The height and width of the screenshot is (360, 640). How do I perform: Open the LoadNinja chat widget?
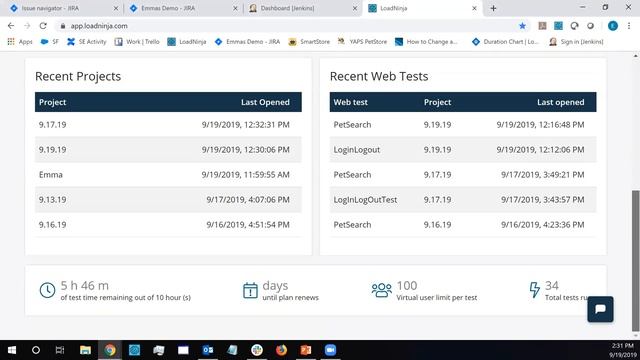pyautogui.click(x=600, y=309)
